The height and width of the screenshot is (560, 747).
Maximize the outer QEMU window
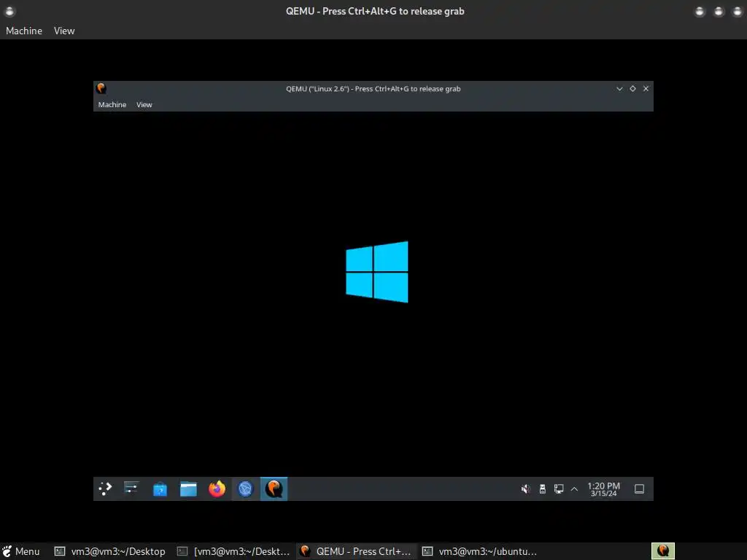tap(719, 11)
